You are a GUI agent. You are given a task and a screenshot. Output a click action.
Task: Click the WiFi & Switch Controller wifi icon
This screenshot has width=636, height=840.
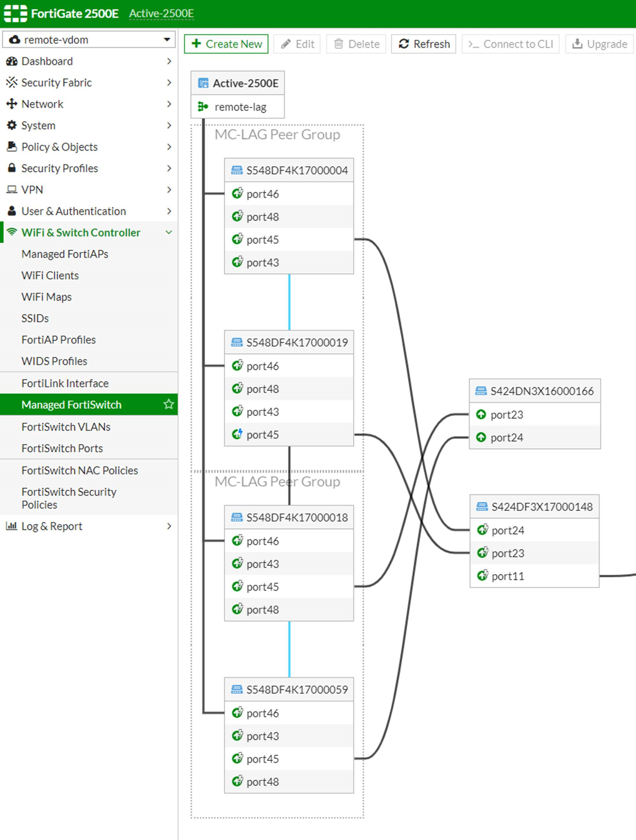12,232
